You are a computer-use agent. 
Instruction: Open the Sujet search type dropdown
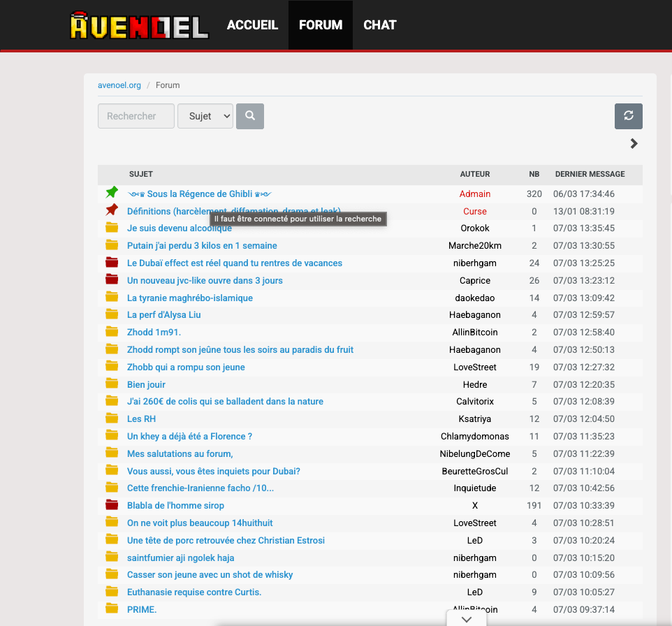(x=205, y=116)
